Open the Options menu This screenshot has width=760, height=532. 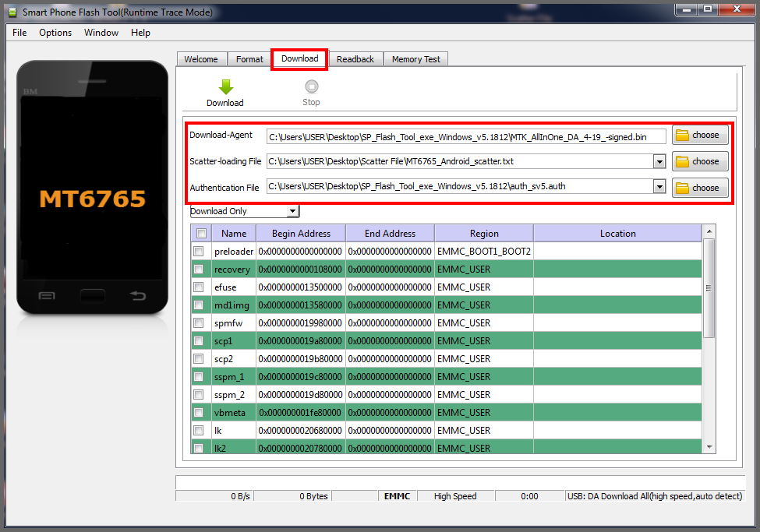pyautogui.click(x=55, y=33)
